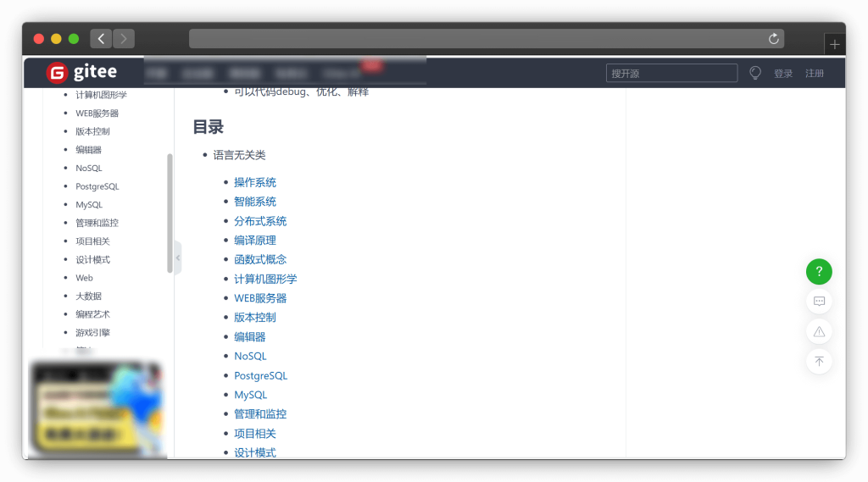868x482 pixels.
Task: Click the 目录 heading
Action: (209, 127)
